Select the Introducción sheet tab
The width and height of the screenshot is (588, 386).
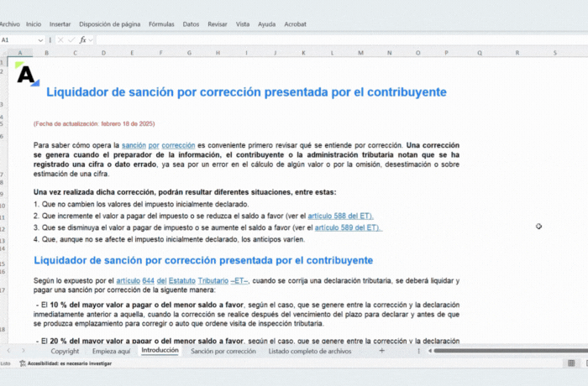[160, 351]
